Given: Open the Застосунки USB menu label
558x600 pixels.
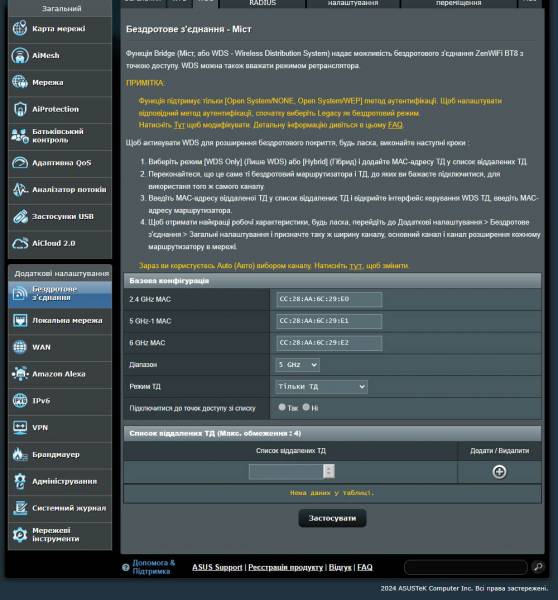Looking at the screenshot, I should [x=63, y=217].
